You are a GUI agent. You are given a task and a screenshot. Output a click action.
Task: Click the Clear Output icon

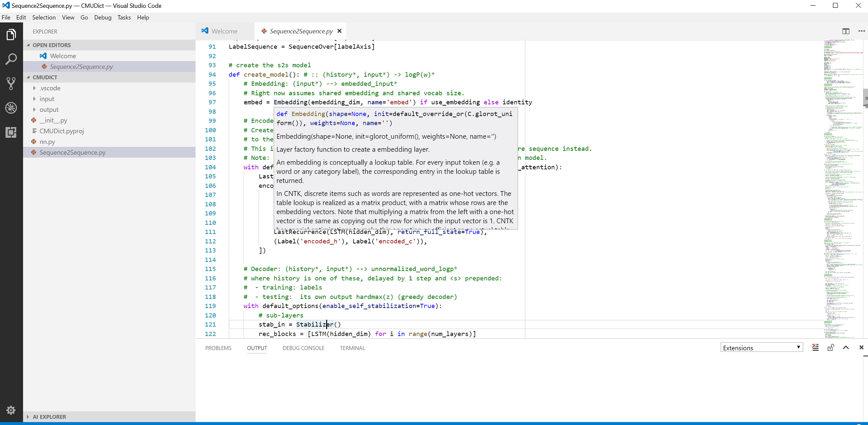pos(815,347)
